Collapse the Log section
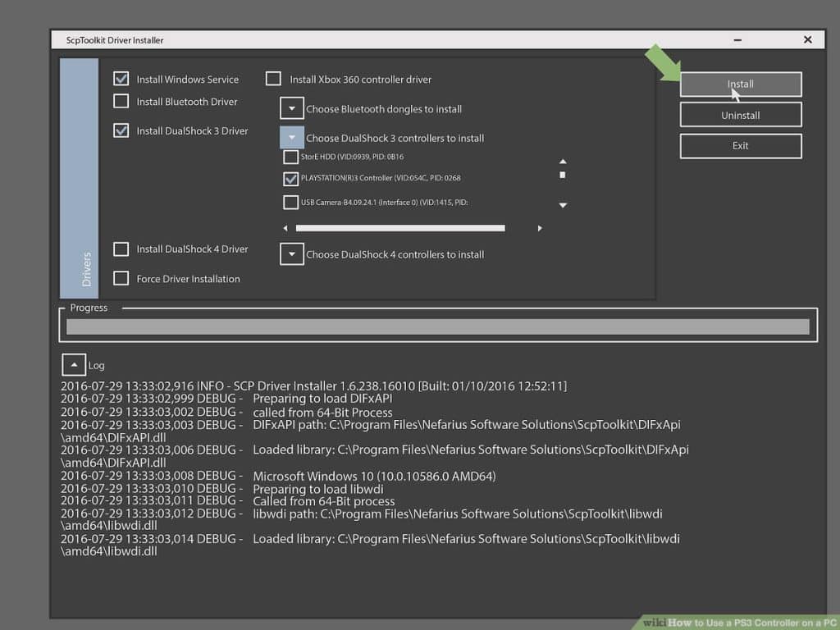840x630 pixels. tap(74, 365)
